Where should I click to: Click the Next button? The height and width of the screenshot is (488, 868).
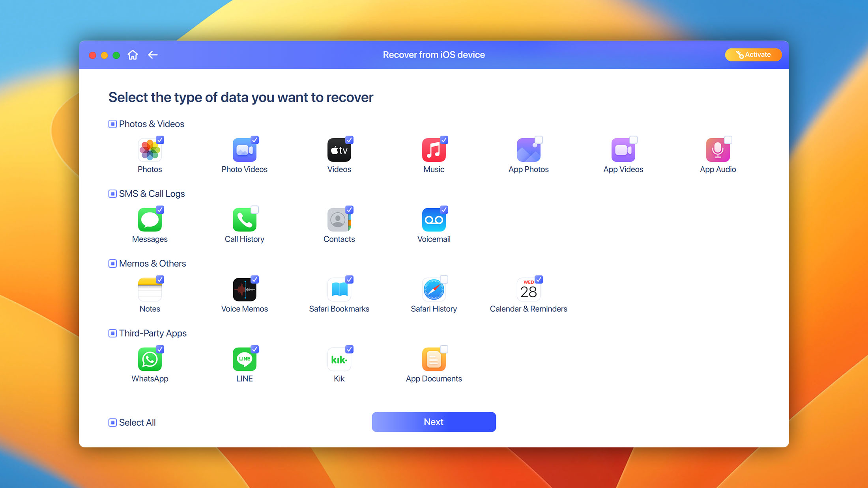tap(434, 422)
